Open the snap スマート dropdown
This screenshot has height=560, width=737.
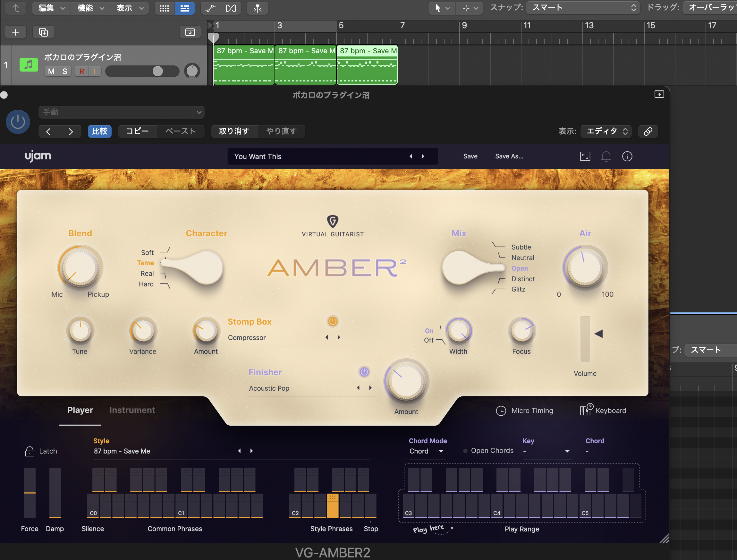click(583, 8)
